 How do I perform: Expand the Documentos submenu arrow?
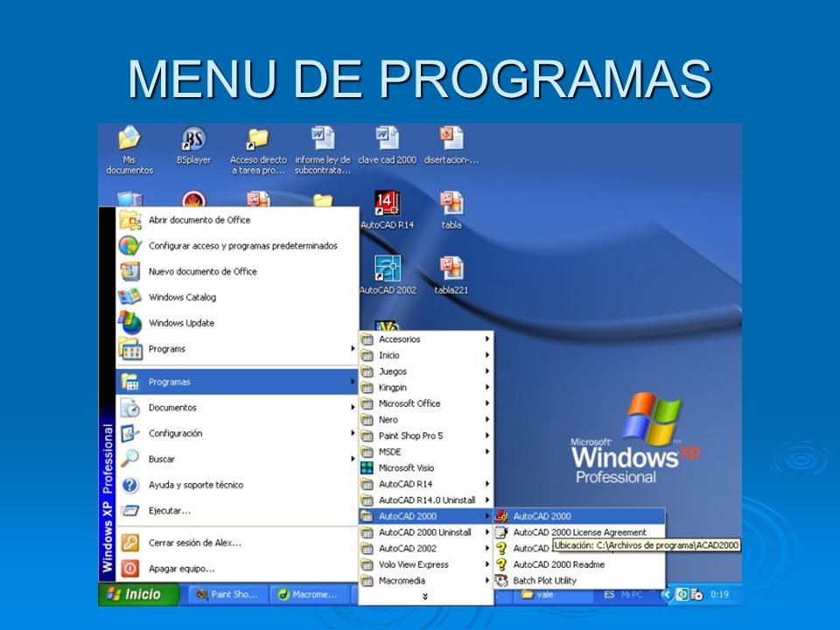click(x=353, y=408)
